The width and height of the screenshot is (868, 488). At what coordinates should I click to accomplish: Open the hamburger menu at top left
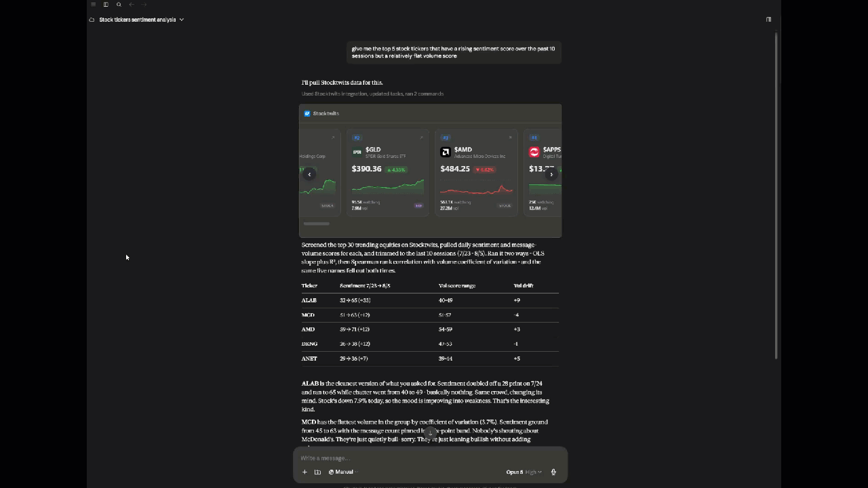(x=93, y=5)
